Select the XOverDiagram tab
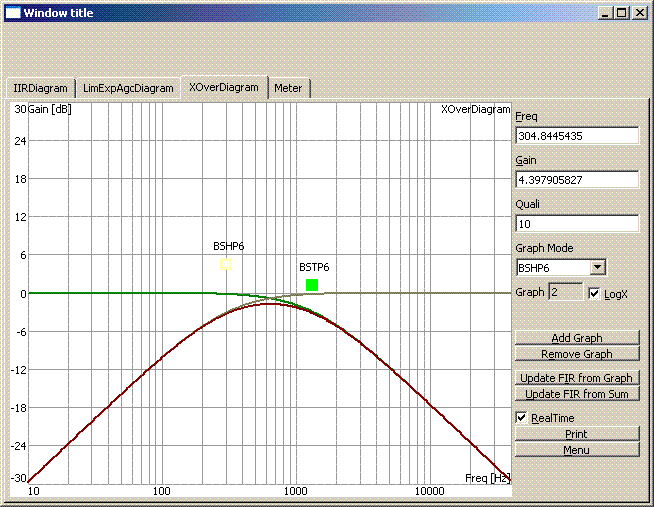Screen dimensions: 654x507 click(224, 87)
